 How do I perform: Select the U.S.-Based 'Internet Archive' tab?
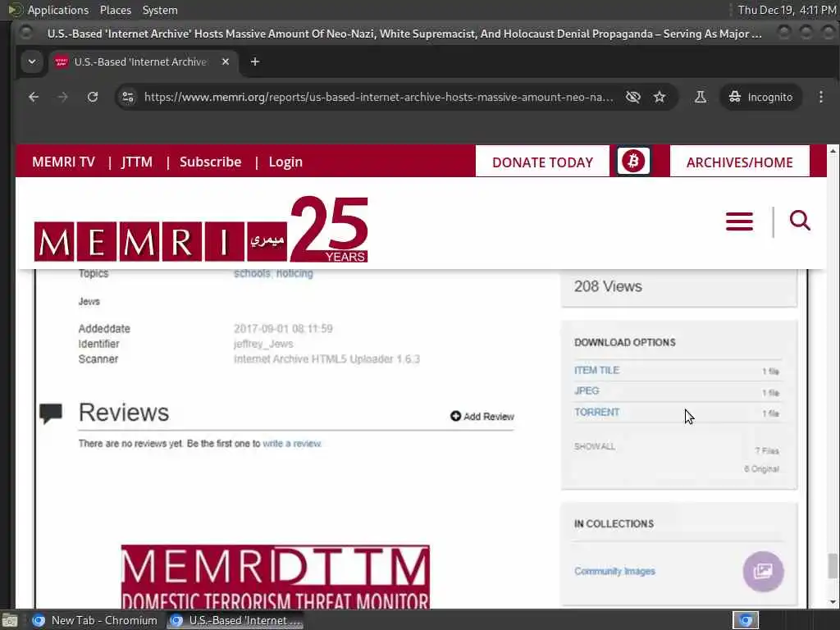(x=141, y=62)
